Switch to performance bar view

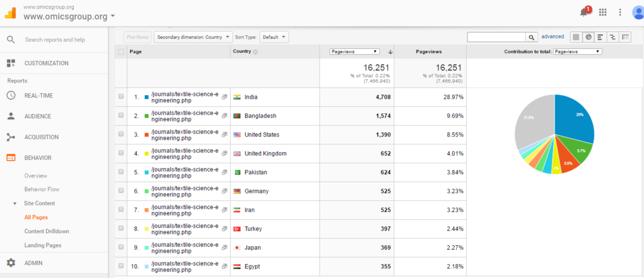600,37
